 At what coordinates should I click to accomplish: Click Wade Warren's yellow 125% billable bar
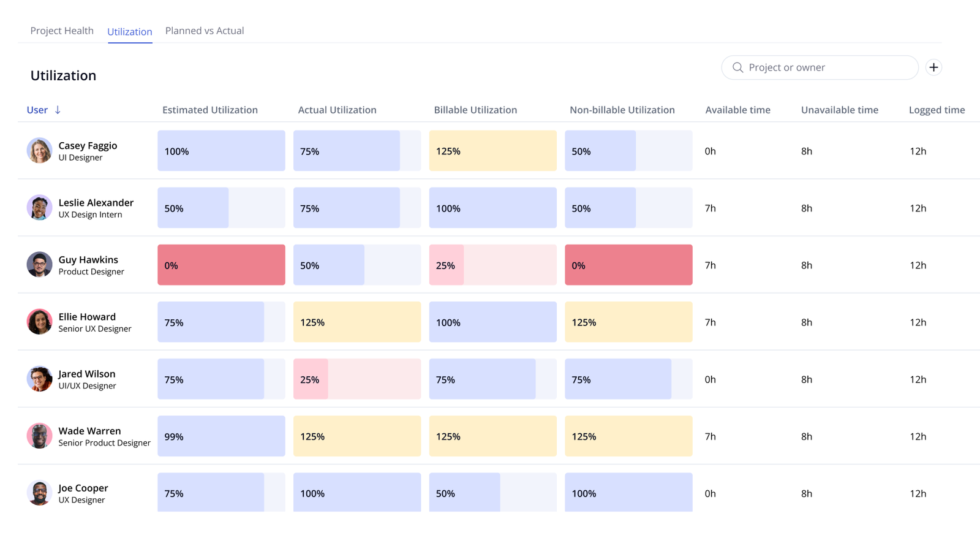tap(492, 436)
